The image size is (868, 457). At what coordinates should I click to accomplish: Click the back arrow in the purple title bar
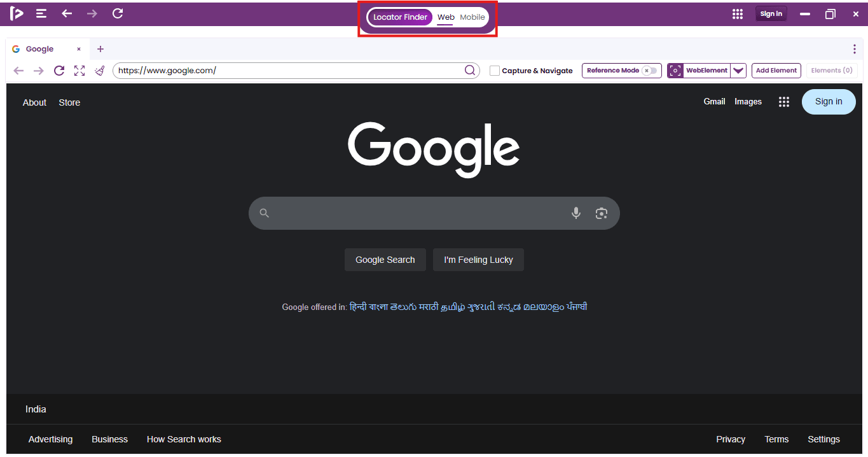(x=67, y=13)
